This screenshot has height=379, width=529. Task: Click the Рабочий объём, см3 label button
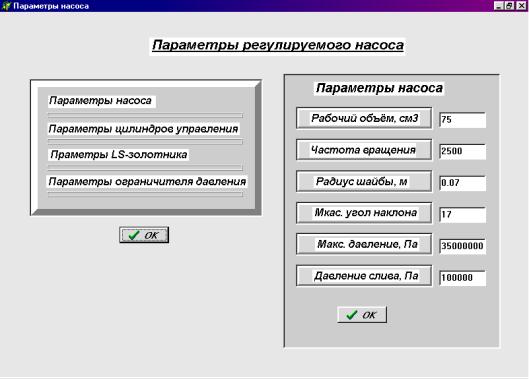coord(364,118)
